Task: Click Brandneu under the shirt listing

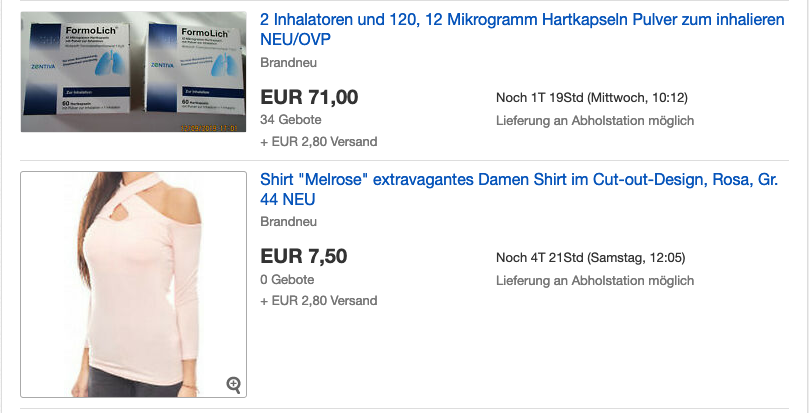Action: point(288,222)
